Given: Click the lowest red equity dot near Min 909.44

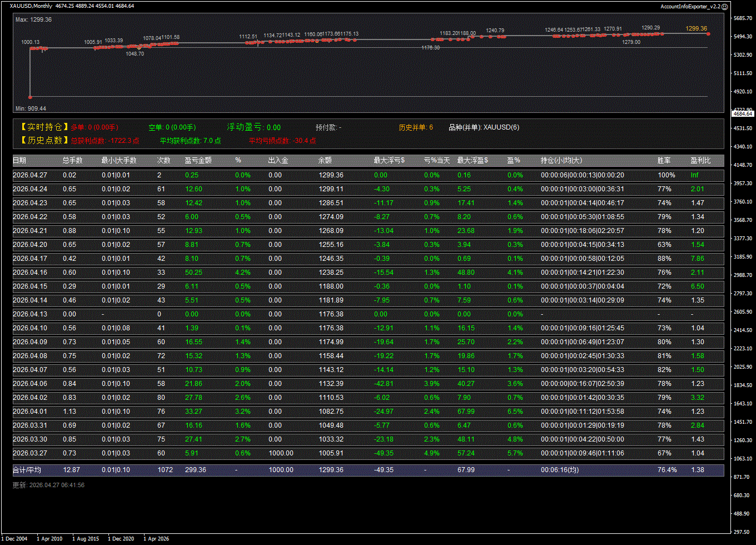Looking at the screenshot, I should pyautogui.click(x=30, y=97).
